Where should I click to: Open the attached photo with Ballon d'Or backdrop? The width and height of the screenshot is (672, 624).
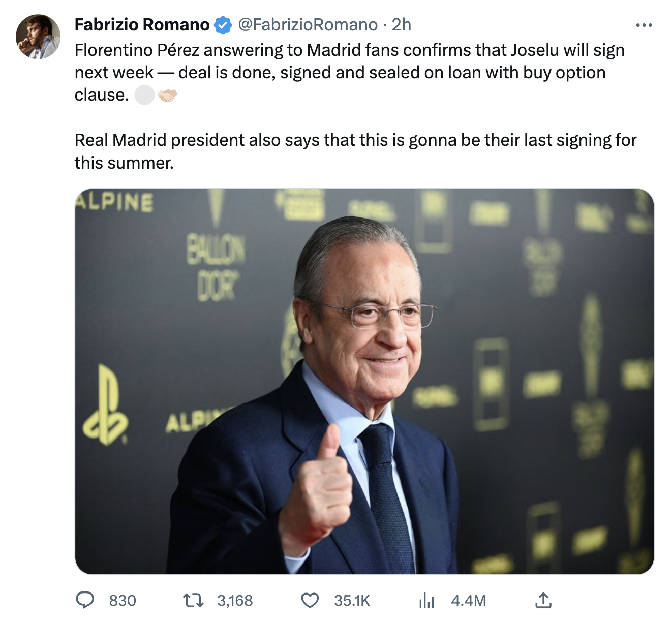coord(364,381)
